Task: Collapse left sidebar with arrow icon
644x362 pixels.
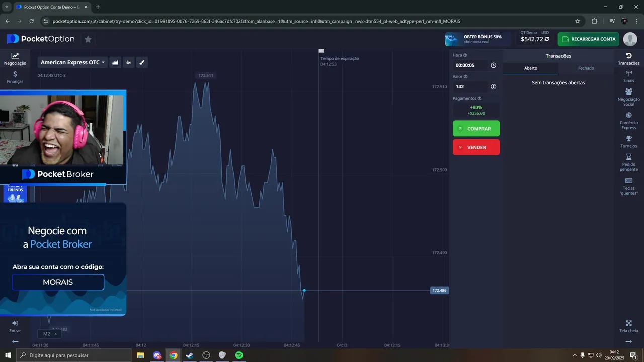Action: (15, 341)
